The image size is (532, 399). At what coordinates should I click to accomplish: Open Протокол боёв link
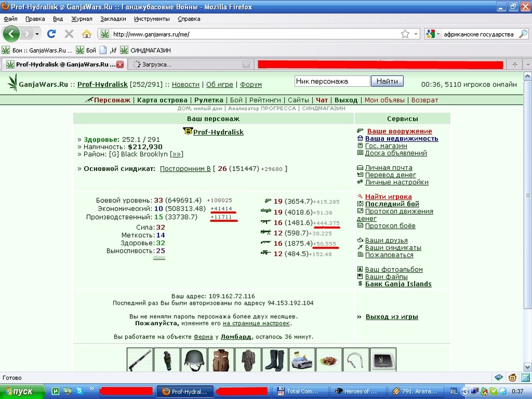click(x=390, y=226)
